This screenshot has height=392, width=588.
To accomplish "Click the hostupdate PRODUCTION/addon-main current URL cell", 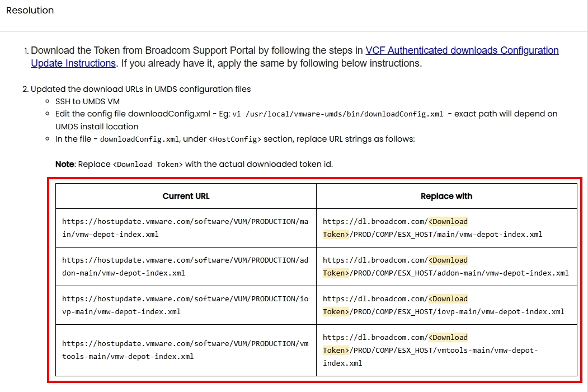I will coord(186,267).
